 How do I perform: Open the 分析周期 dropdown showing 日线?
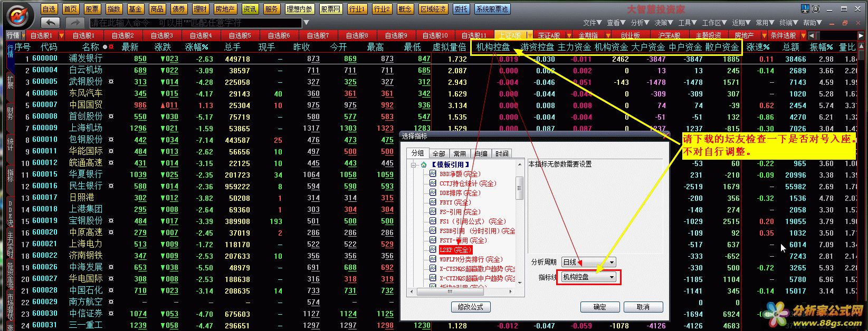click(x=588, y=262)
